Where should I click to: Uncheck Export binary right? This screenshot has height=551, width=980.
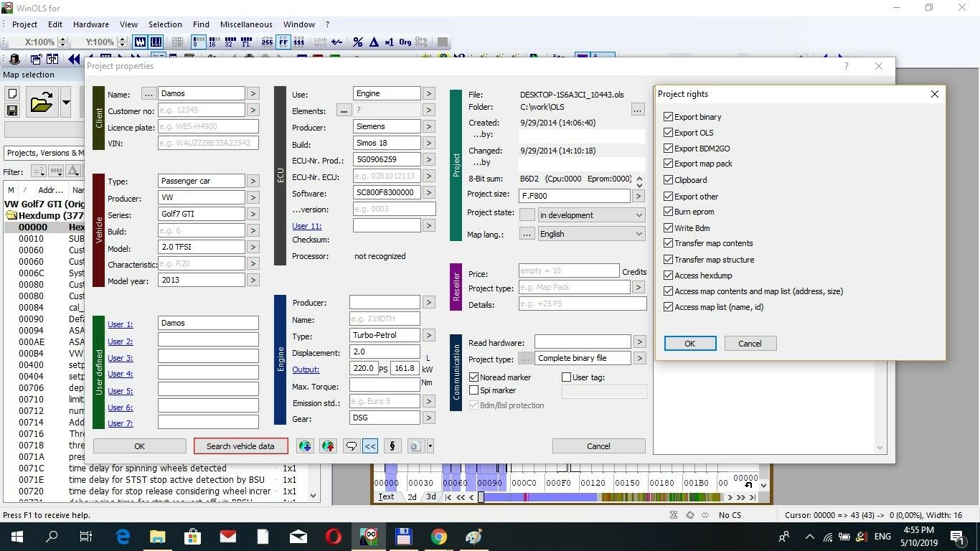(669, 117)
